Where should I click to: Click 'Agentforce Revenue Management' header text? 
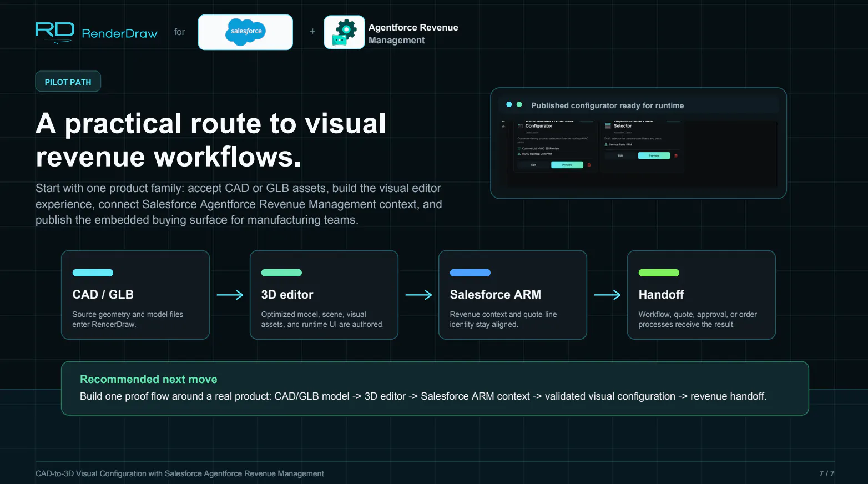point(413,34)
